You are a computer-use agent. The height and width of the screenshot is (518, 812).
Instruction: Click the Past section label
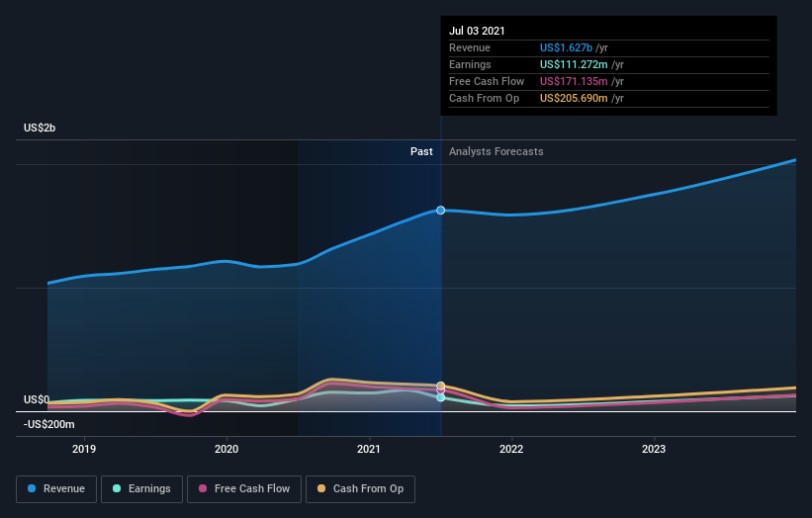click(421, 151)
